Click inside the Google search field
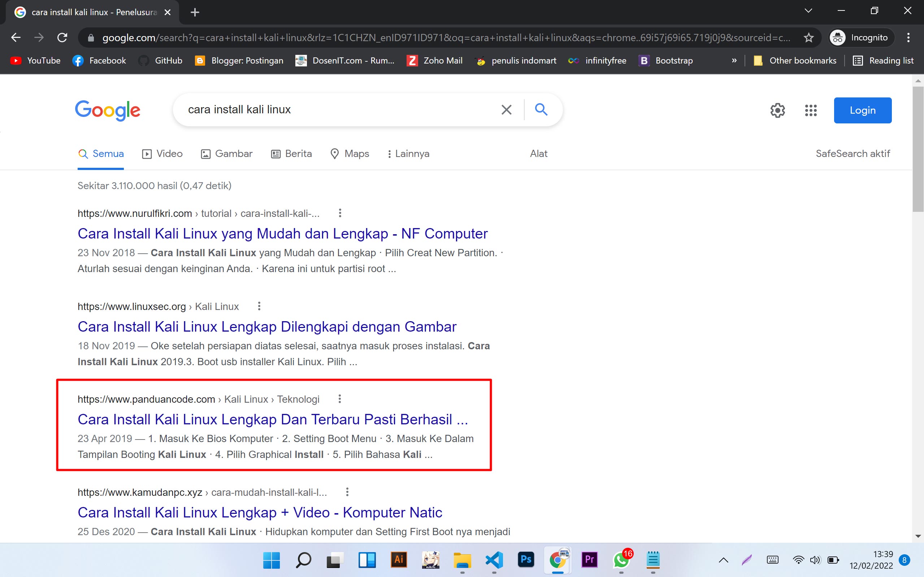This screenshot has height=577, width=924. click(x=336, y=110)
